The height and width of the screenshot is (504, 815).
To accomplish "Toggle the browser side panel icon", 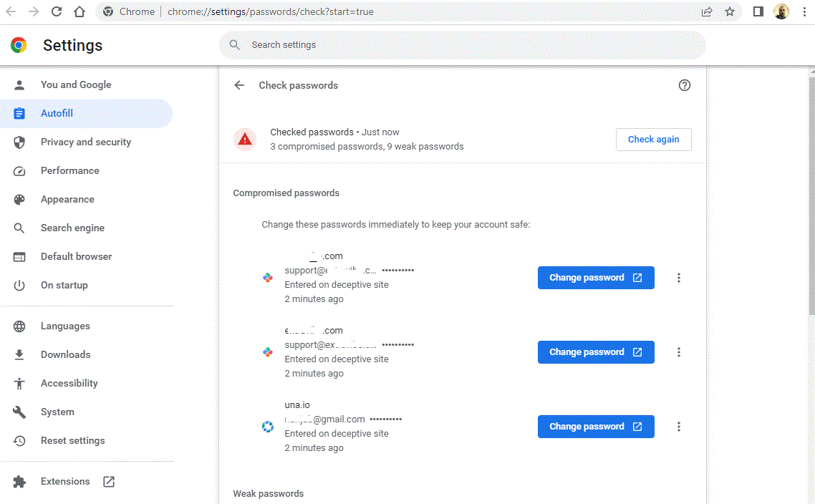I will (x=758, y=11).
